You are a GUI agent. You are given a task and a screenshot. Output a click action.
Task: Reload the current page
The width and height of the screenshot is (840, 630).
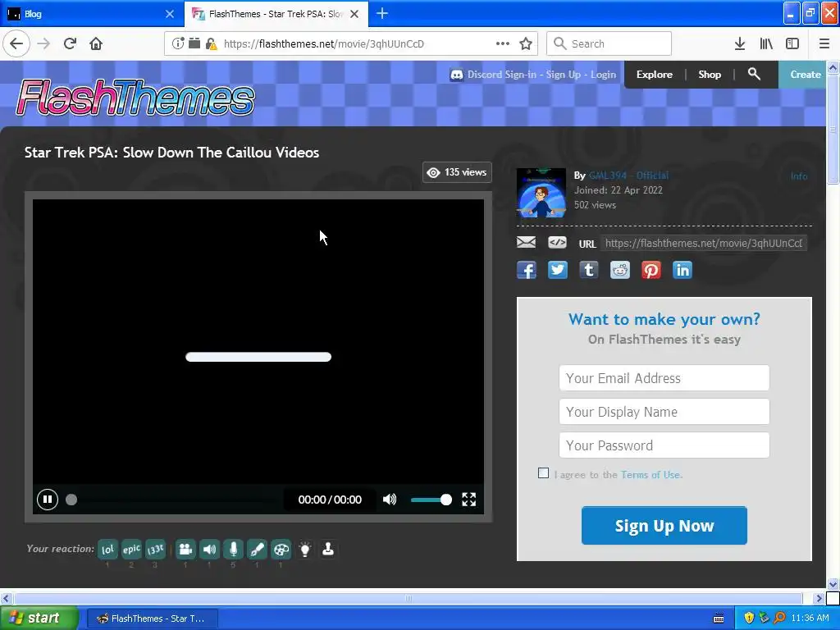(71, 43)
